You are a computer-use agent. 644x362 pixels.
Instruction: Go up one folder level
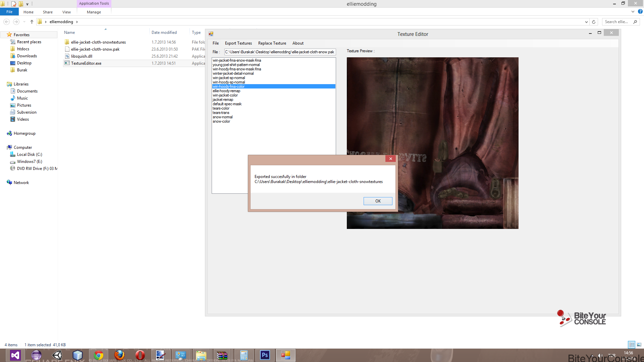[x=32, y=22]
